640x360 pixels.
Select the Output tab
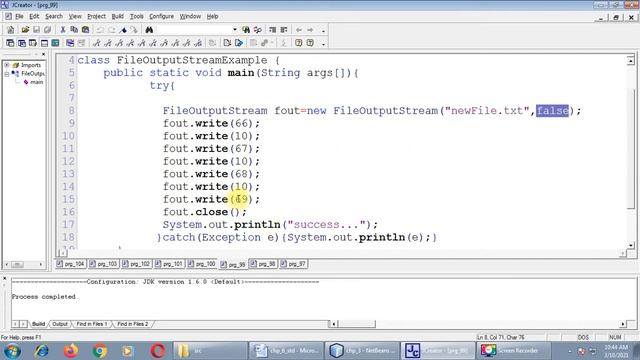[60, 324]
